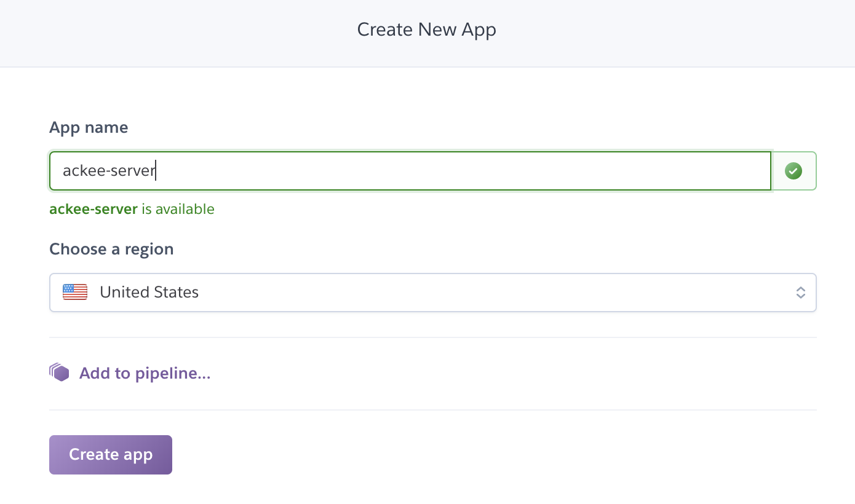The width and height of the screenshot is (855, 504).
Task: Click the Choose a region label
Action: pos(111,249)
